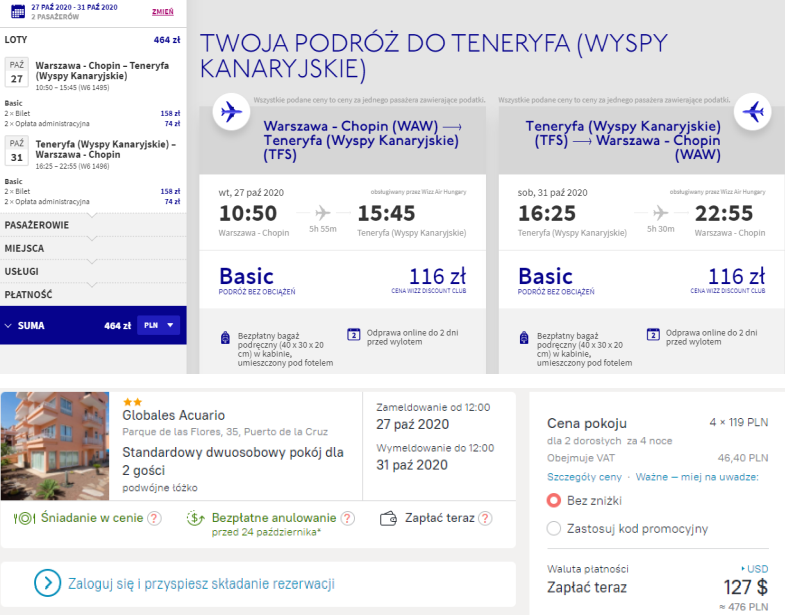Click the return 22:55 arrival time
The height and width of the screenshot is (615, 785).
[724, 213]
